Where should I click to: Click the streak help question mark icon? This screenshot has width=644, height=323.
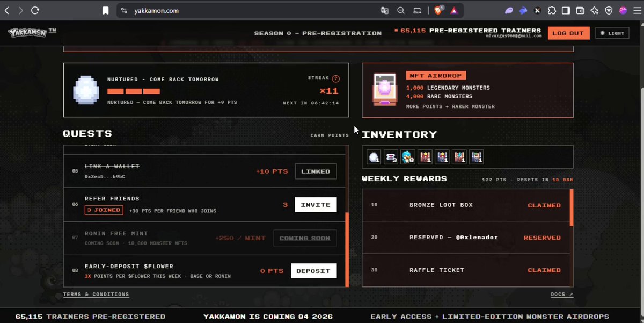pos(336,78)
